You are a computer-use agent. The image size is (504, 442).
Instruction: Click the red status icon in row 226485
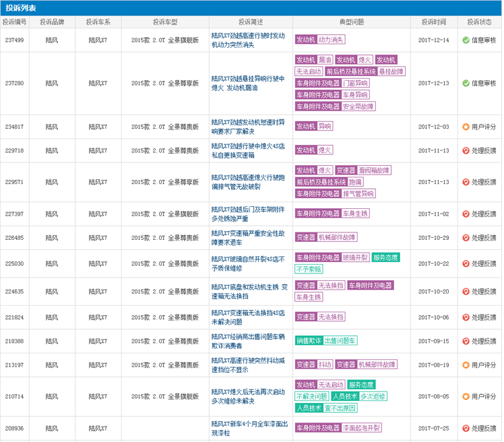pyautogui.click(x=466, y=238)
